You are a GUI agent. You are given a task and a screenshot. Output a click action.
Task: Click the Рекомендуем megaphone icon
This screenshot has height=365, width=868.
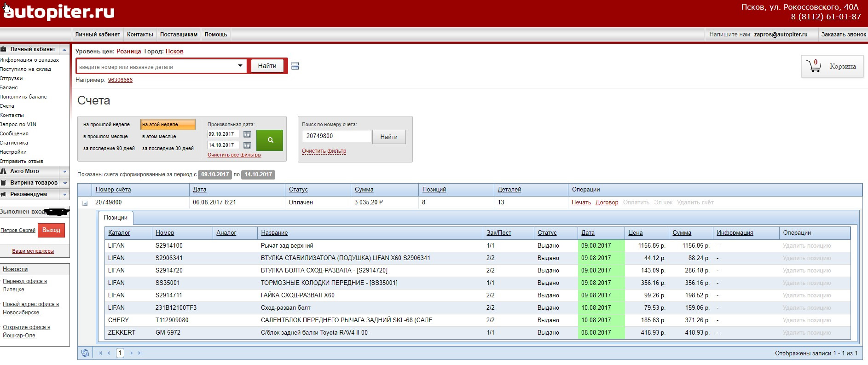click(4, 194)
